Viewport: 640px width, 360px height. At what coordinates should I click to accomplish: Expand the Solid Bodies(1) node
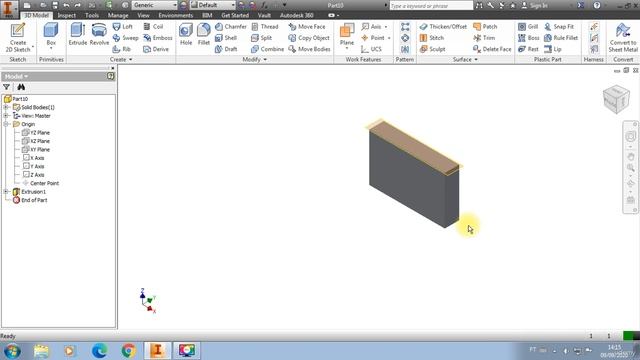point(6,107)
